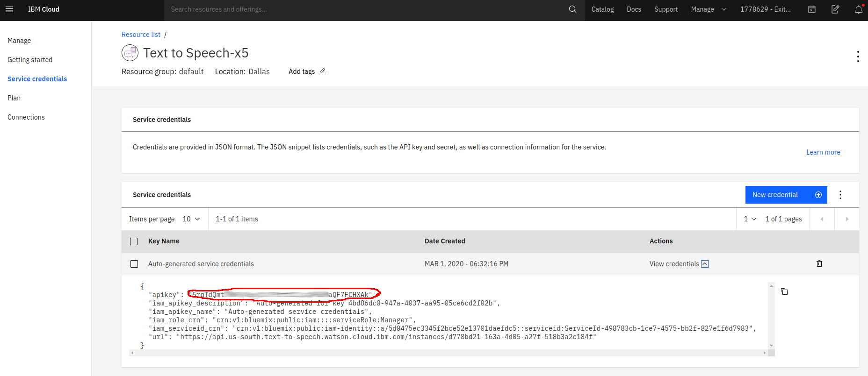Go to the IBM Cloud home link
The width and height of the screenshot is (868, 376).
point(43,9)
